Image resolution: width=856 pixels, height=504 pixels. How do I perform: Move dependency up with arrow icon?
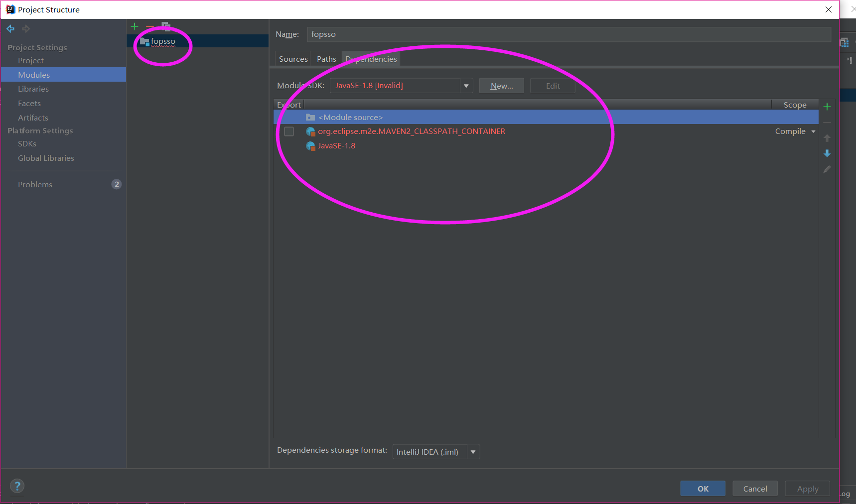pyautogui.click(x=827, y=138)
